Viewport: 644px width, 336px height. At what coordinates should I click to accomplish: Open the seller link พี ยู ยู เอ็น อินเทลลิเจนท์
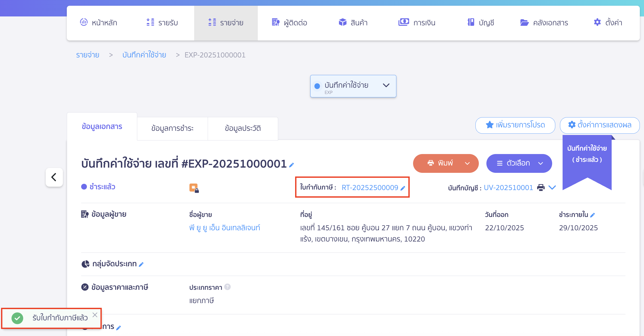[225, 228]
